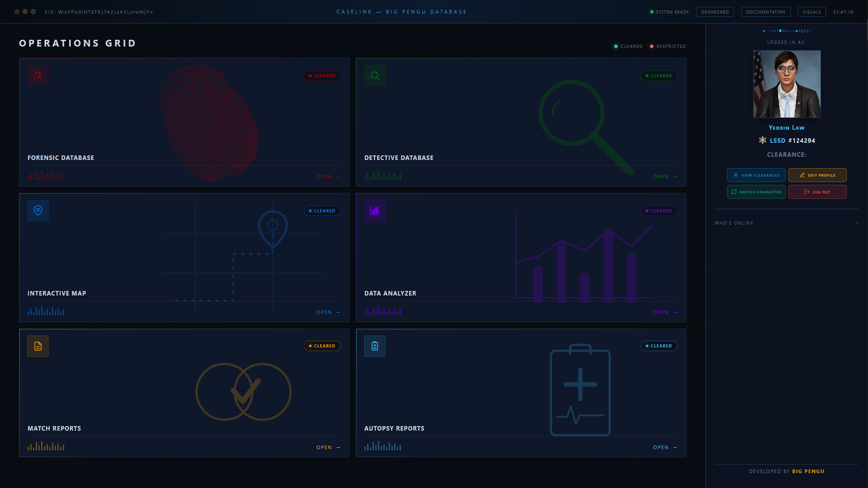Viewport: 868px width, 488px height.
Task: Click the Autopsy Reports card title
Action: (x=394, y=428)
